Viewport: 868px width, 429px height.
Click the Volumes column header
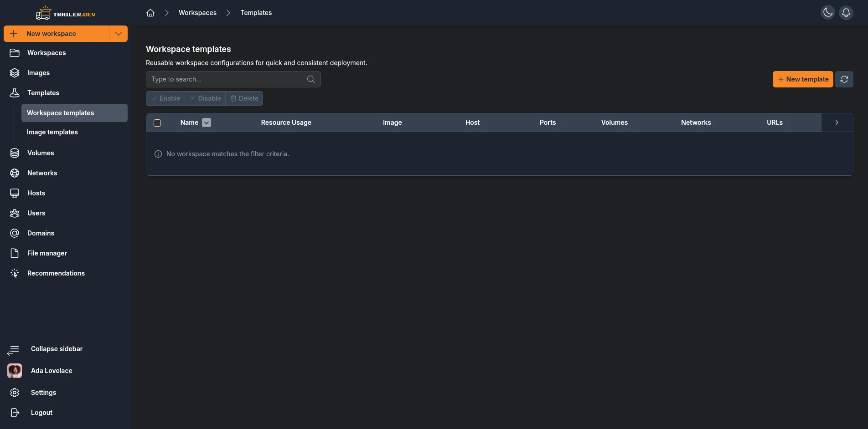tap(614, 123)
